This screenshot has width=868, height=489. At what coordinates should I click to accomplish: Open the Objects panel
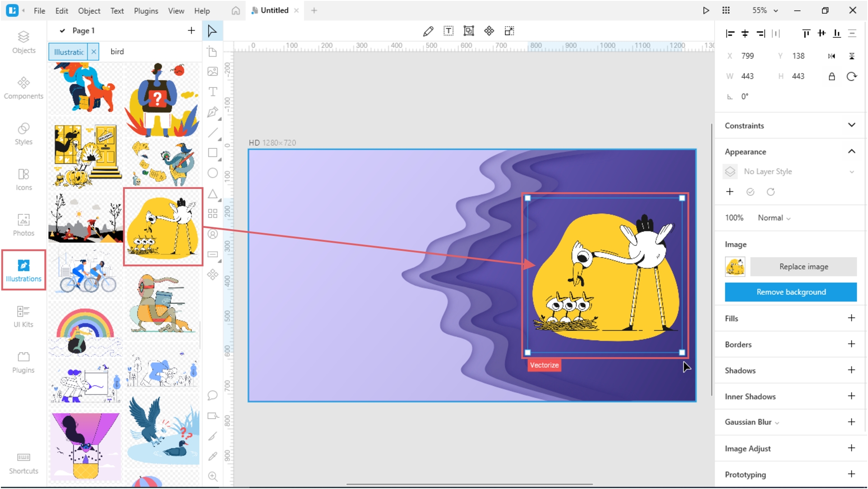(x=23, y=42)
